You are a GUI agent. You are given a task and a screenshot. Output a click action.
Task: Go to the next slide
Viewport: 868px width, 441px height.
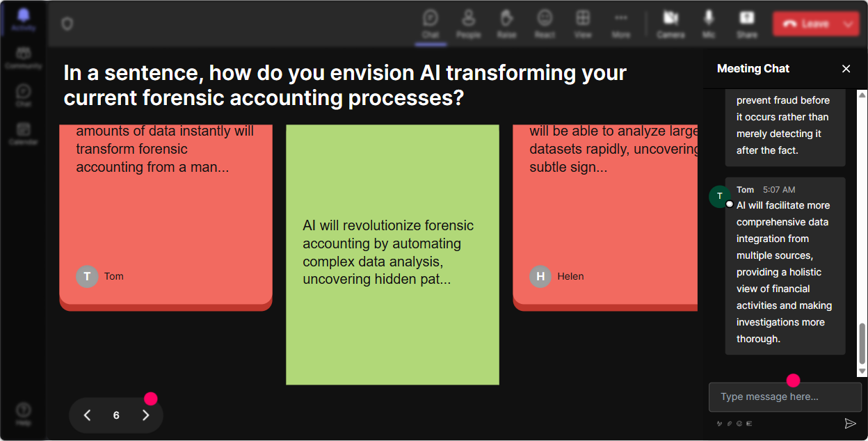[x=145, y=415]
